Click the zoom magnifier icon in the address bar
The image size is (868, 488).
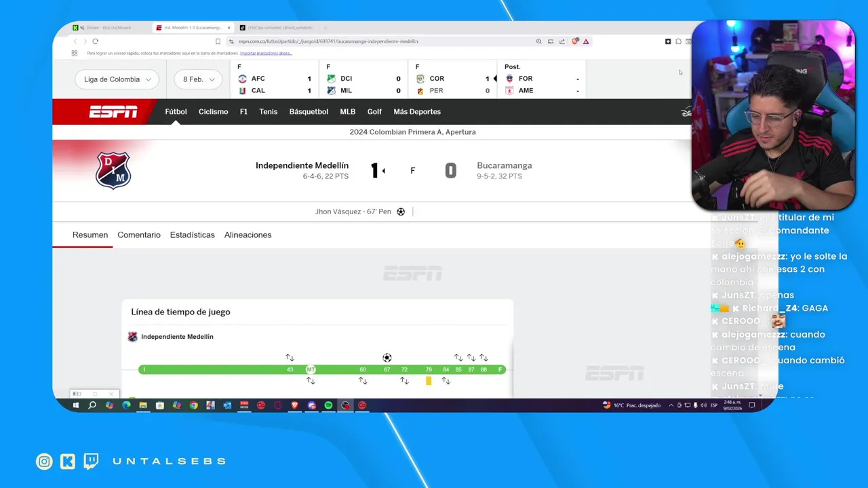coord(539,41)
